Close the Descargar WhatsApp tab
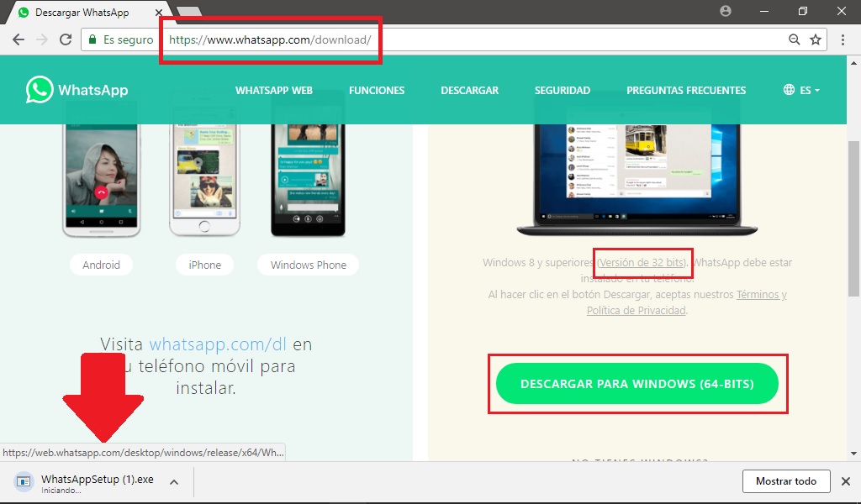The height and width of the screenshot is (504, 861). pyautogui.click(x=159, y=12)
